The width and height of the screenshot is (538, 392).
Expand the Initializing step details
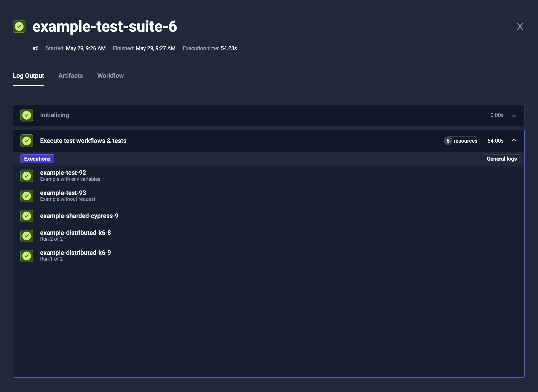(x=514, y=115)
